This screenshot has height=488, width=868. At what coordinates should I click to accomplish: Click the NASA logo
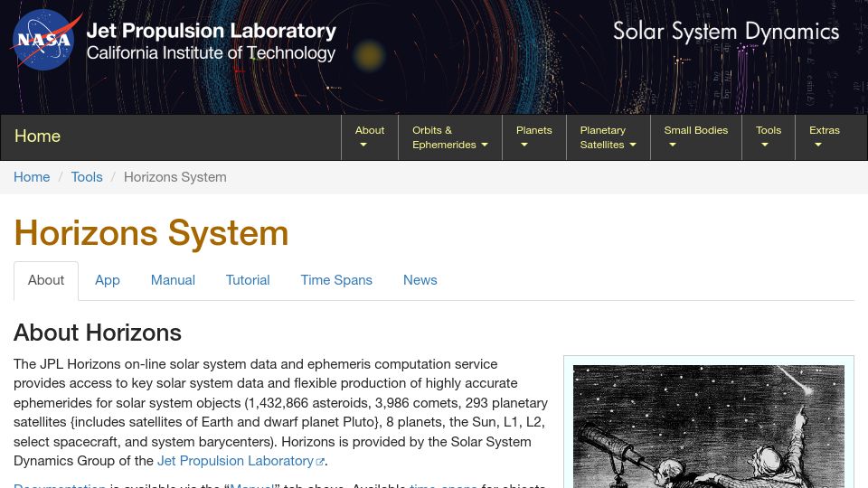pos(45,40)
